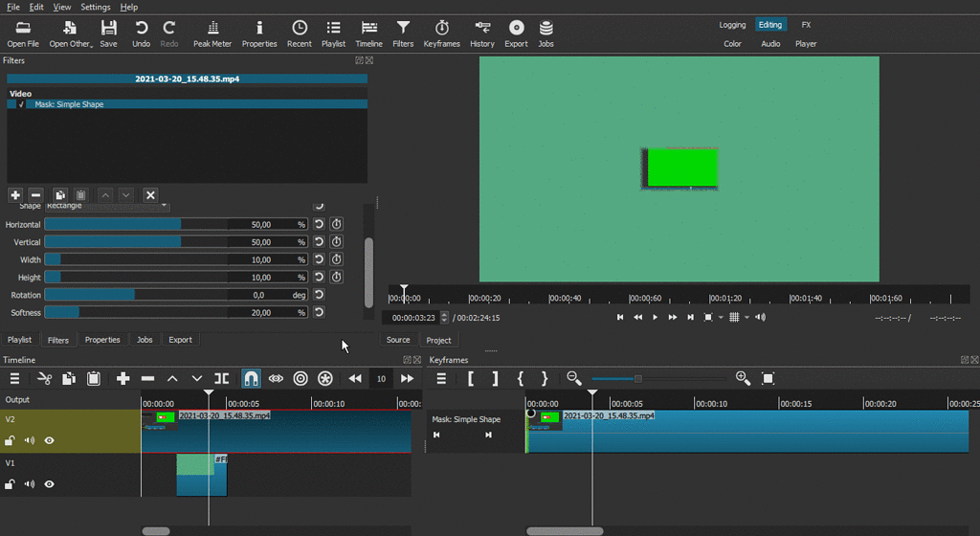Open the File menu
Image resolution: width=980 pixels, height=536 pixels.
coord(13,7)
